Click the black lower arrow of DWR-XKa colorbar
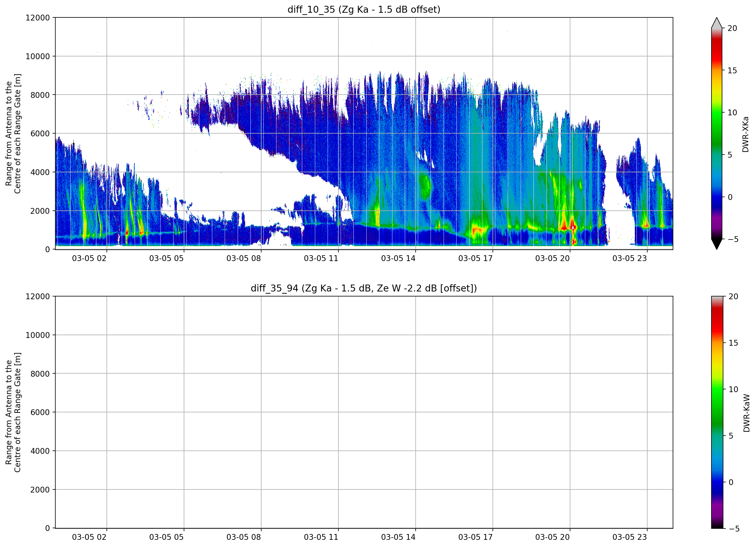The height and width of the screenshot is (547, 756). [717, 244]
